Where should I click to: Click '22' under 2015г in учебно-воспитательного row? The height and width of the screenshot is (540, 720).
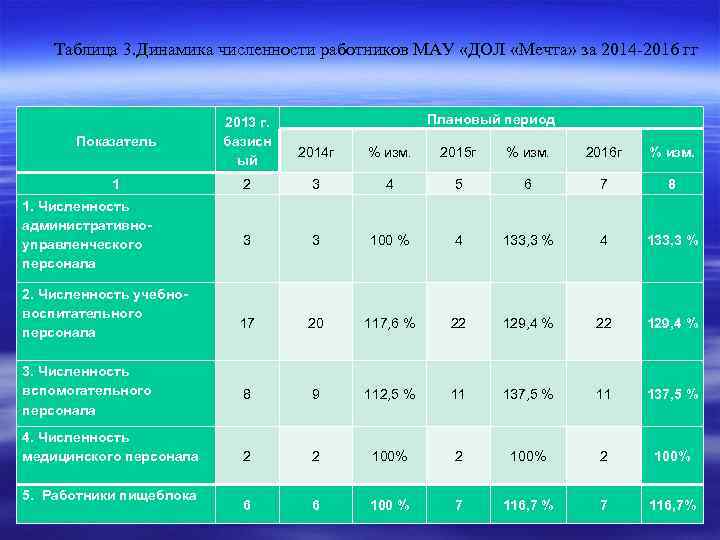coord(458,323)
